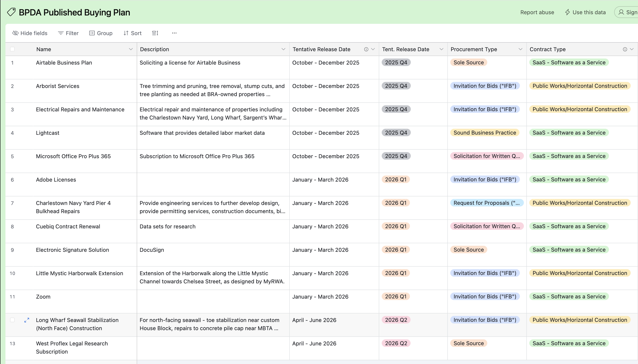Toggle the select-all checkbox in header
This screenshot has width=638, height=364.
(12, 49)
